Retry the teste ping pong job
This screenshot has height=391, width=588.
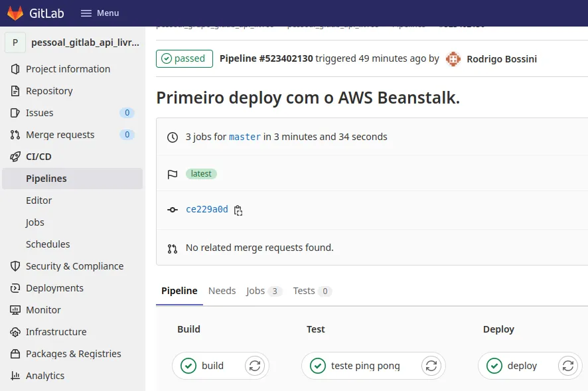pos(431,366)
